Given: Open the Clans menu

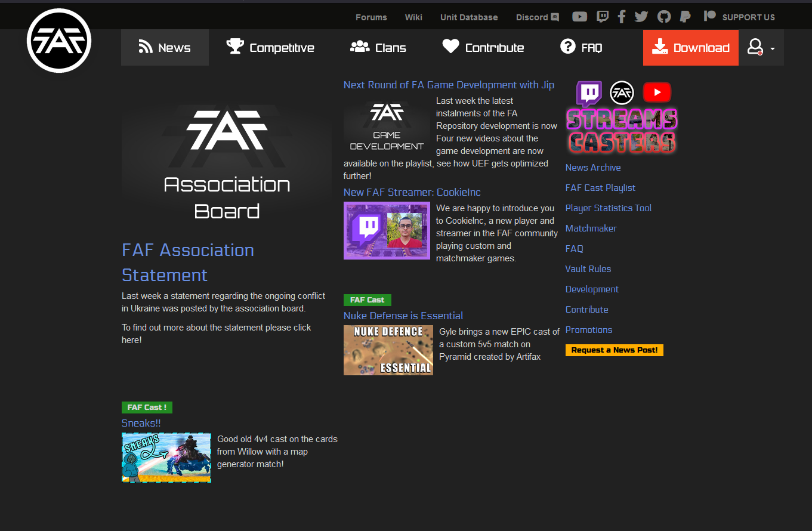Looking at the screenshot, I should click(378, 48).
